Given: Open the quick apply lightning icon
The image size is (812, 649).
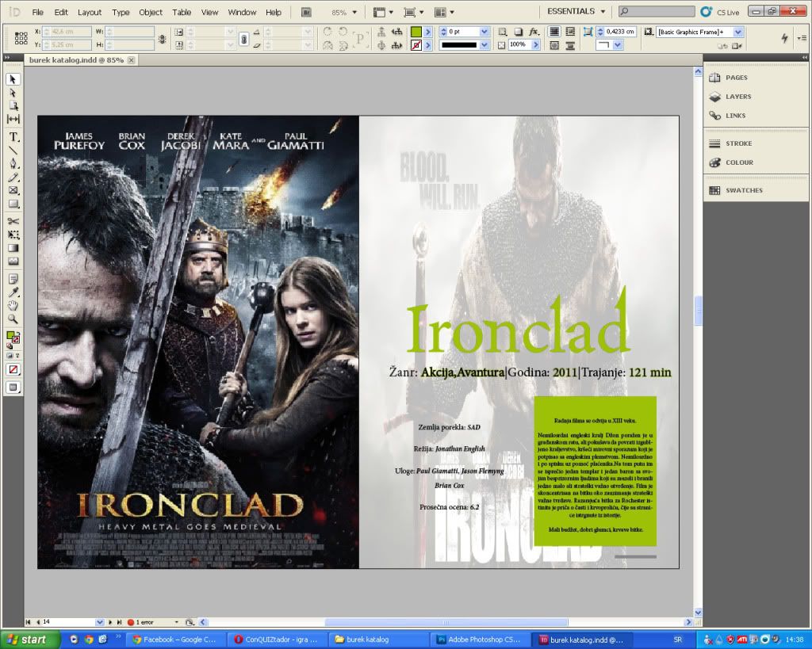Looking at the screenshot, I should pyautogui.click(x=784, y=38).
